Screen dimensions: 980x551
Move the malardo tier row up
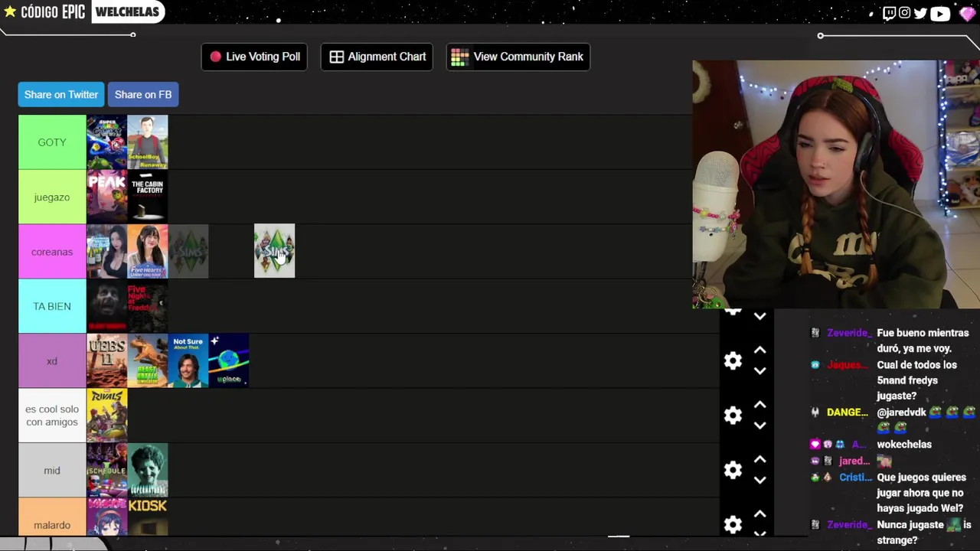[x=759, y=514]
